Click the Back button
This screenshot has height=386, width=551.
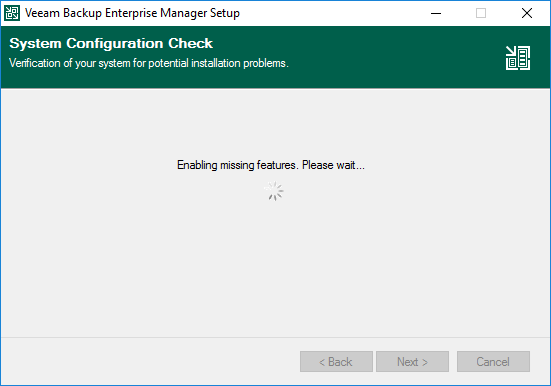[336, 361]
